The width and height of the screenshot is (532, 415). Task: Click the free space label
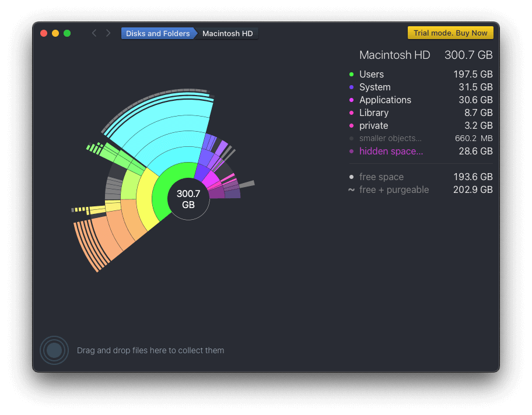tap(381, 177)
